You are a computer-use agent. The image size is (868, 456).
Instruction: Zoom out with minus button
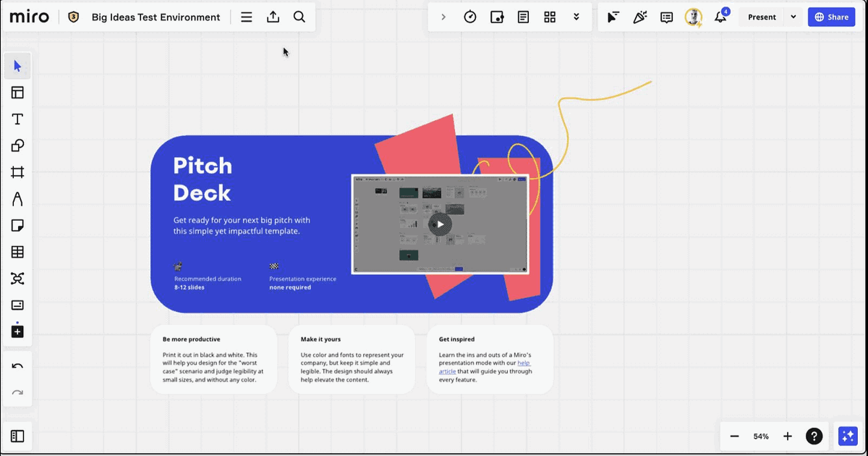coord(735,436)
